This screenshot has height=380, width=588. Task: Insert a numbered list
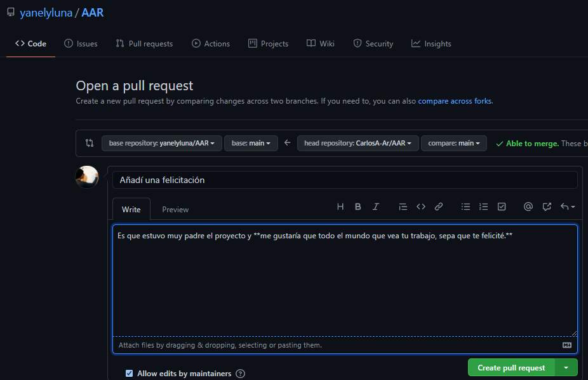(483, 207)
